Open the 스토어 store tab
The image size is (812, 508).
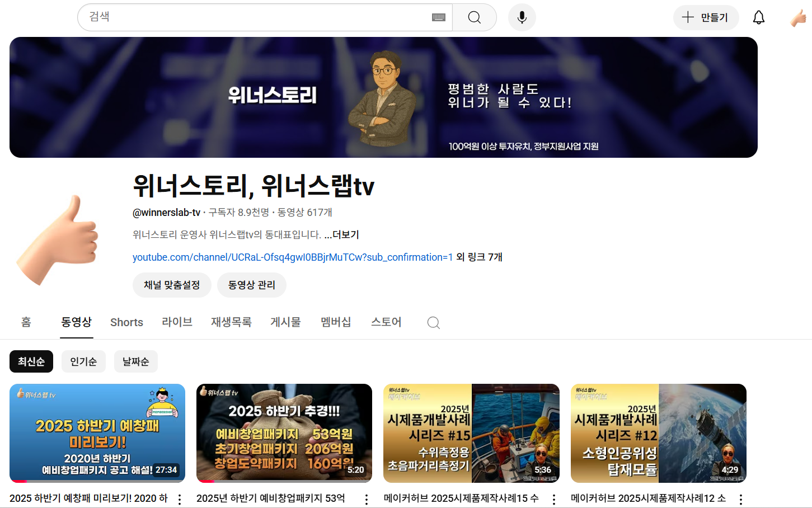coord(386,322)
